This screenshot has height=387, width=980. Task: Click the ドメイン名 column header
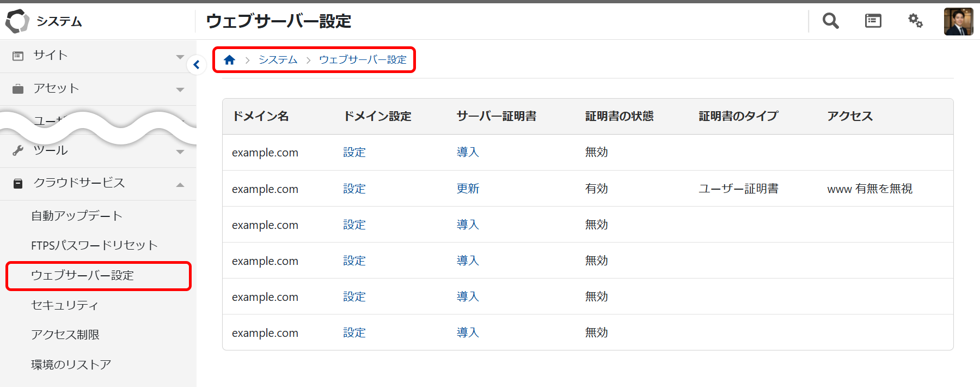tap(260, 116)
